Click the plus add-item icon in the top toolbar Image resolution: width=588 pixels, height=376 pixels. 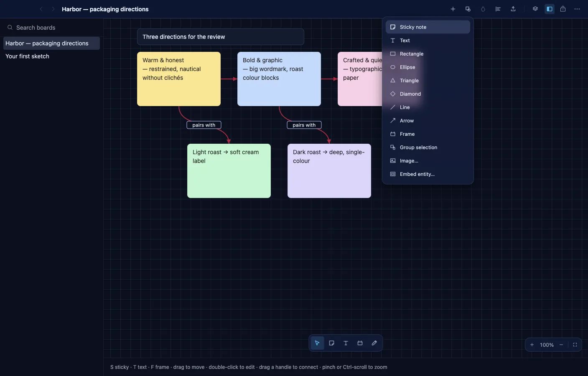(453, 9)
